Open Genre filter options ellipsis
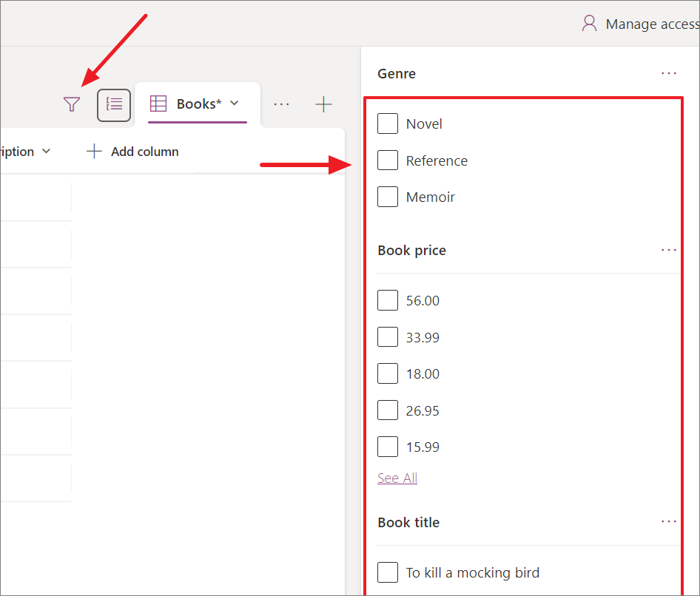The width and height of the screenshot is (700, 596). 669,73
